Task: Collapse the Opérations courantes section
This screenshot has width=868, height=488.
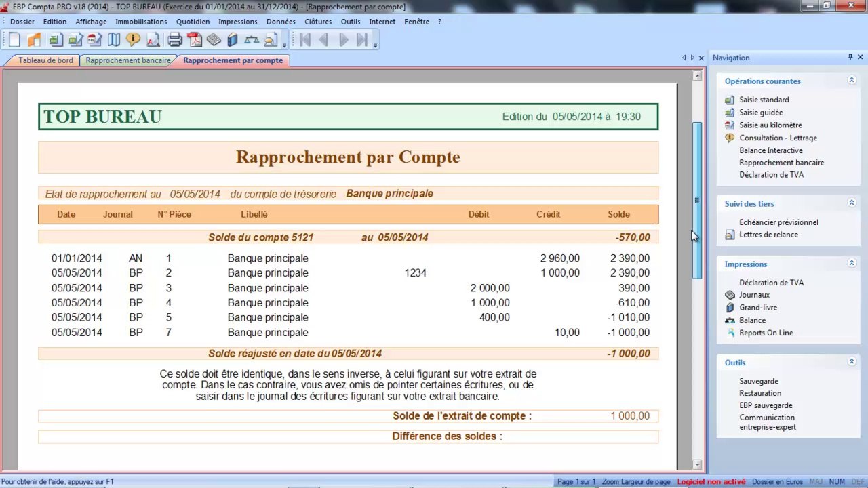Action: [852, 81]
